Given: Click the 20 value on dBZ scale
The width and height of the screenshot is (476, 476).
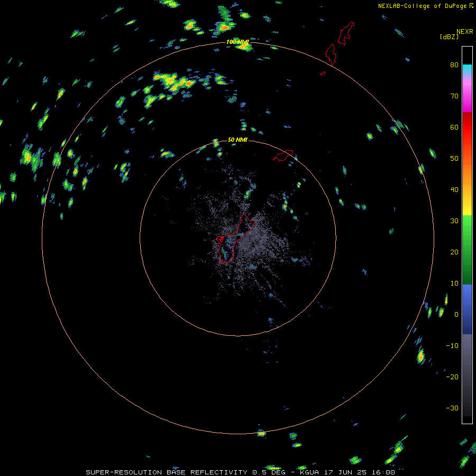Looking at the screenshot, I should pyautogui.click(x=454, y=252).
